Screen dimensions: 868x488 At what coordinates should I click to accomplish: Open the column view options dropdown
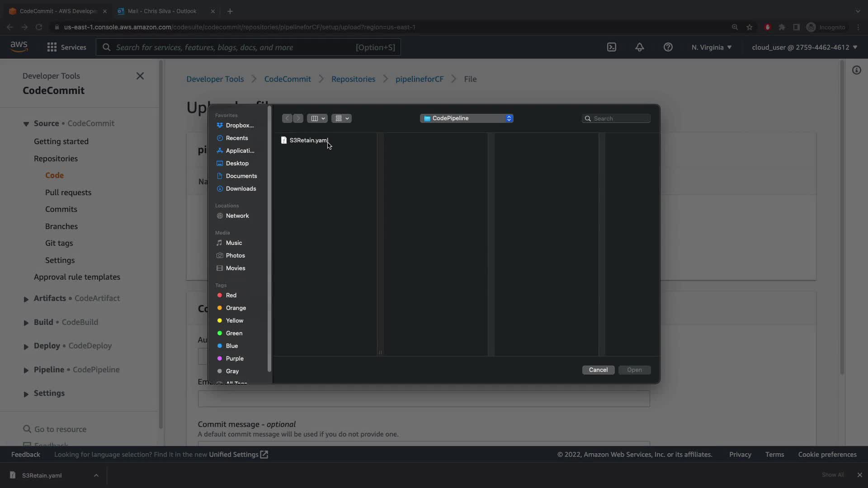tap(317, 118)
